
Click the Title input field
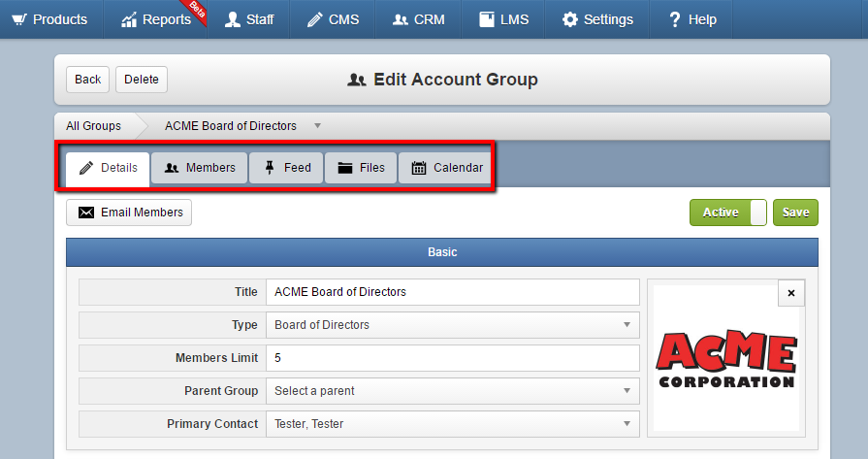tap(453, 292)
